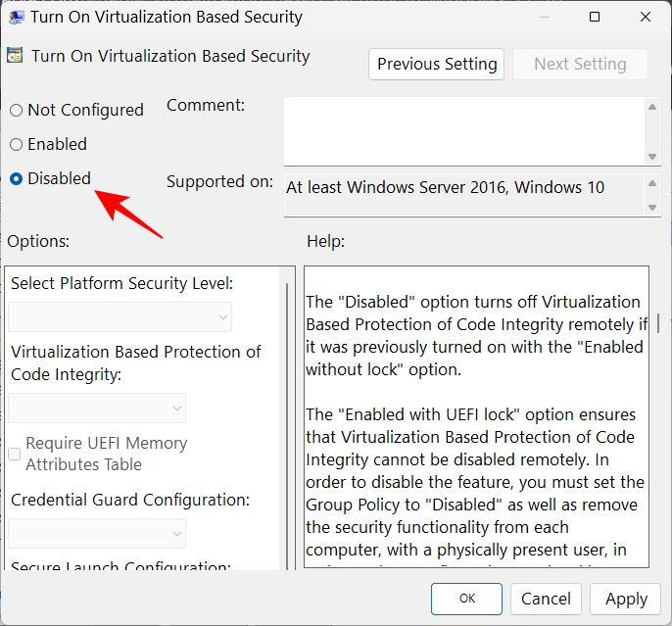Close the Virtualization Based Security dialog
Image resolution: width=672 pixels, height=626 pixels.
(x=643, y=17)
